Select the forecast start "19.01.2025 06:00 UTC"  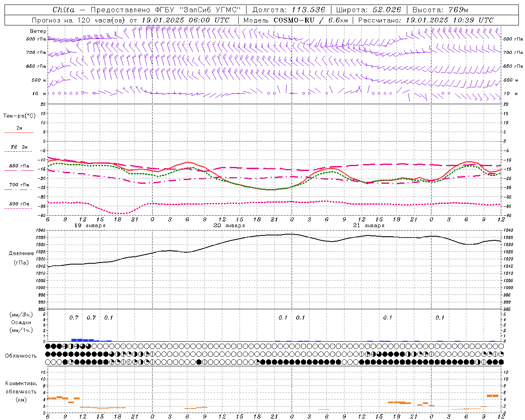pyautogui.click(x=185, y=20)
